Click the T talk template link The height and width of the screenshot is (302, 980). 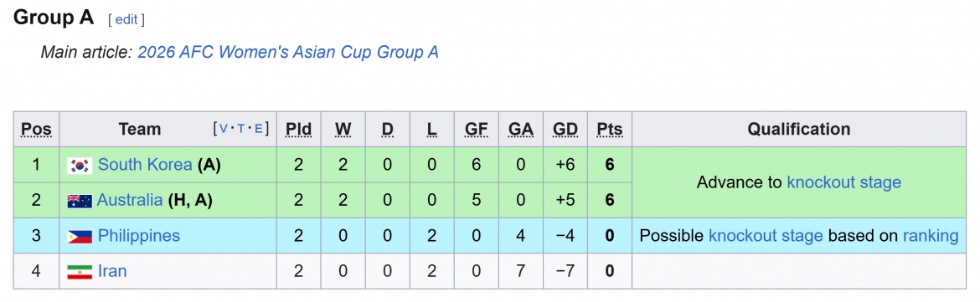[240, 129]
